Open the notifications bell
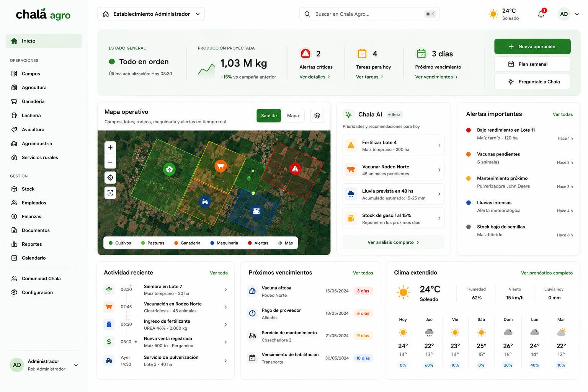 click(x=541, y=14)
